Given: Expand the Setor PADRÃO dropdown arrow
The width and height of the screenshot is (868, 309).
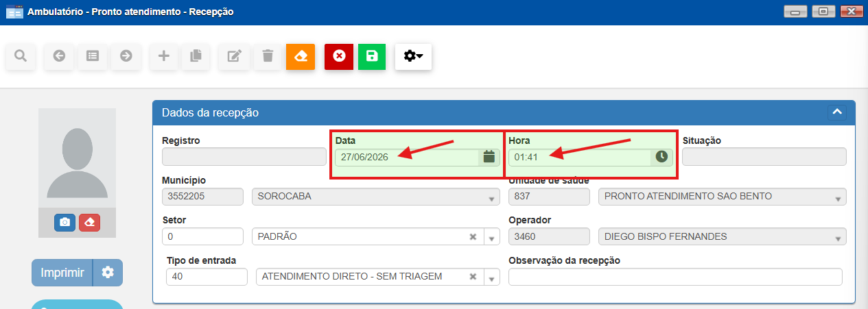Looking at the screenshot, I should (x=492, y=237).
